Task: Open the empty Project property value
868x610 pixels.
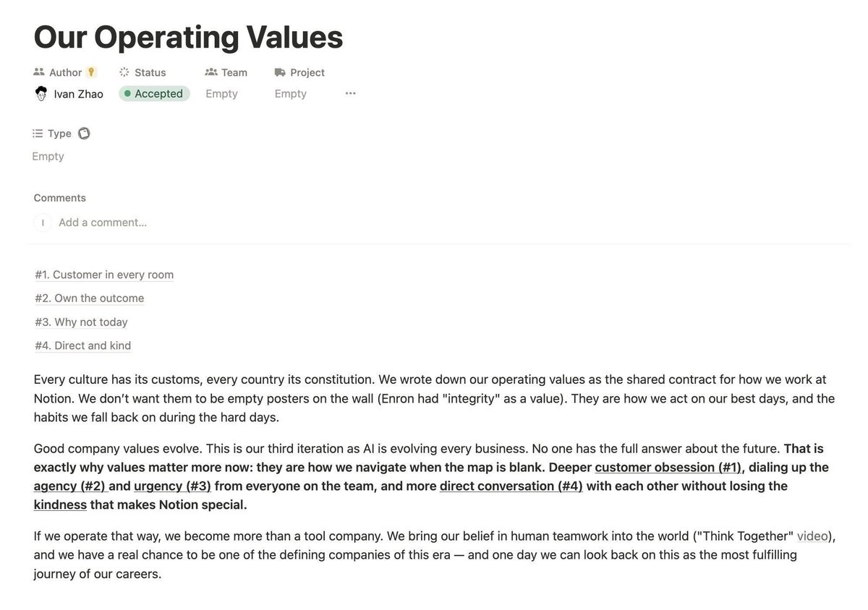Action: pos(291,94)
